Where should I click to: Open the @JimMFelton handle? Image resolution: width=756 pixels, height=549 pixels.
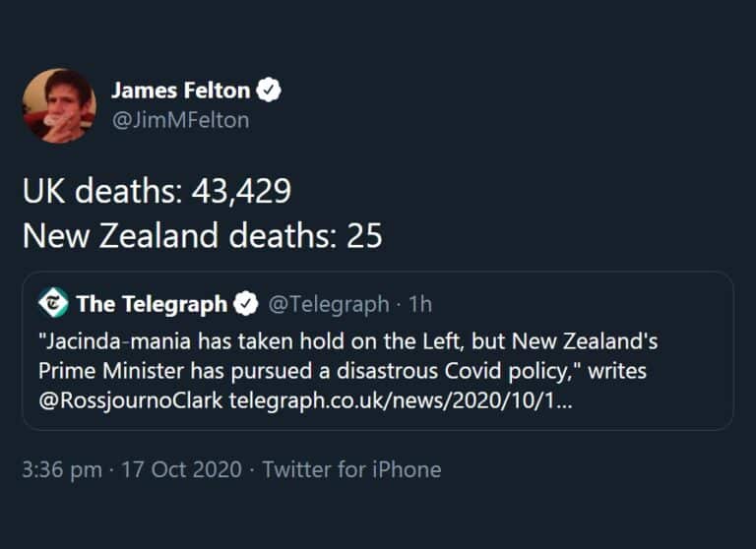coord(180,120)
